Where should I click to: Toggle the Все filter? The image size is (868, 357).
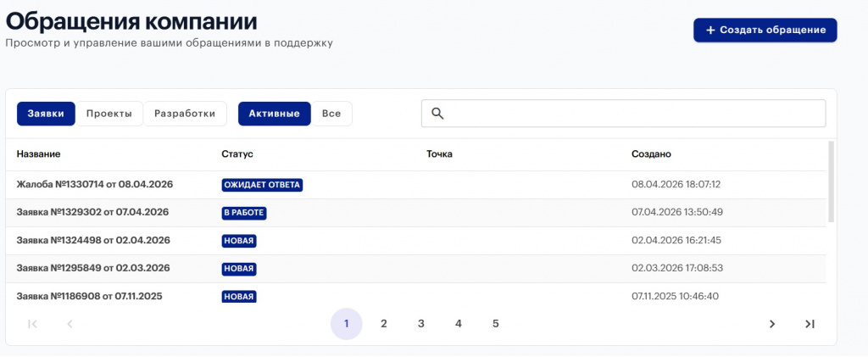(x=331, y=114)
